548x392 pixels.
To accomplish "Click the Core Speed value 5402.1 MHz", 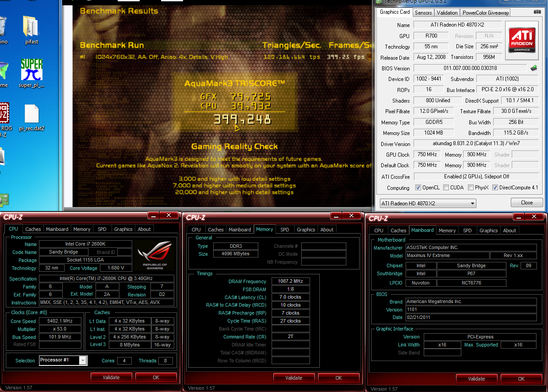I will click(x=61, y=321).
